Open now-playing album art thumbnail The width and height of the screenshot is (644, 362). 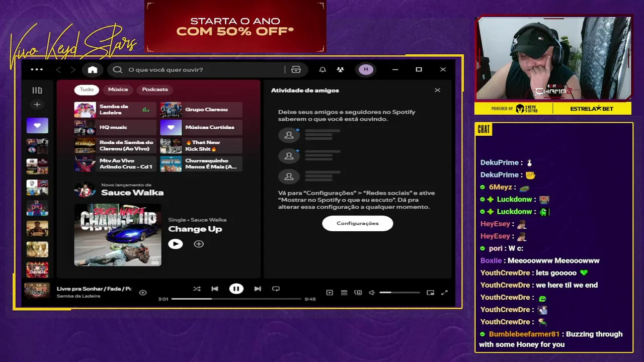coord(37,291)
